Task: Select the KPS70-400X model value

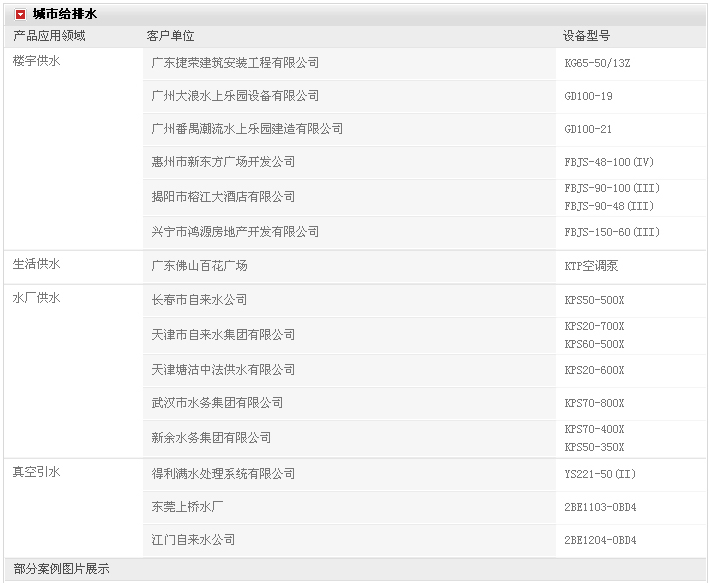Action: [x=594, y=429]
